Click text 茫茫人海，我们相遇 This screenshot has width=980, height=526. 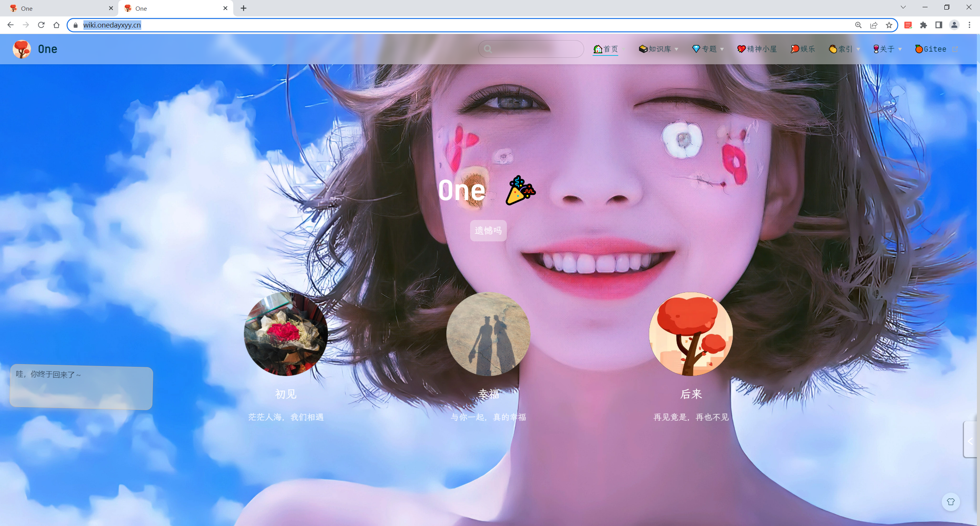click(286, 417)
